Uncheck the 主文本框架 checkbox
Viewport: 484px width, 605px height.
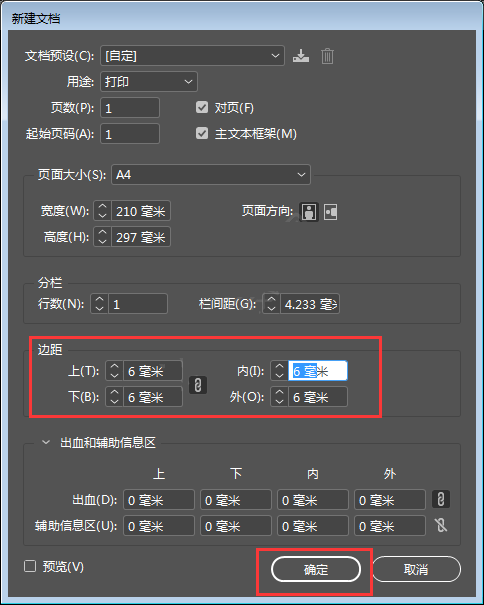[x=202, y=134]
